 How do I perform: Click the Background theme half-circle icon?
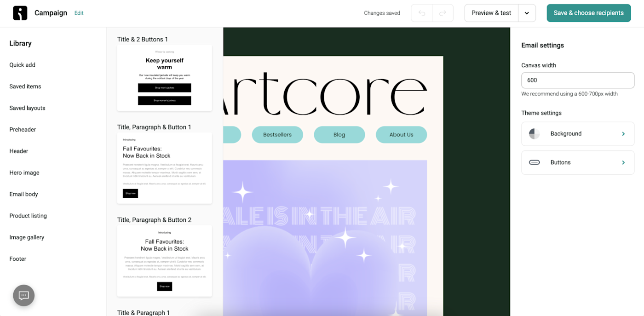pos(534,134)
